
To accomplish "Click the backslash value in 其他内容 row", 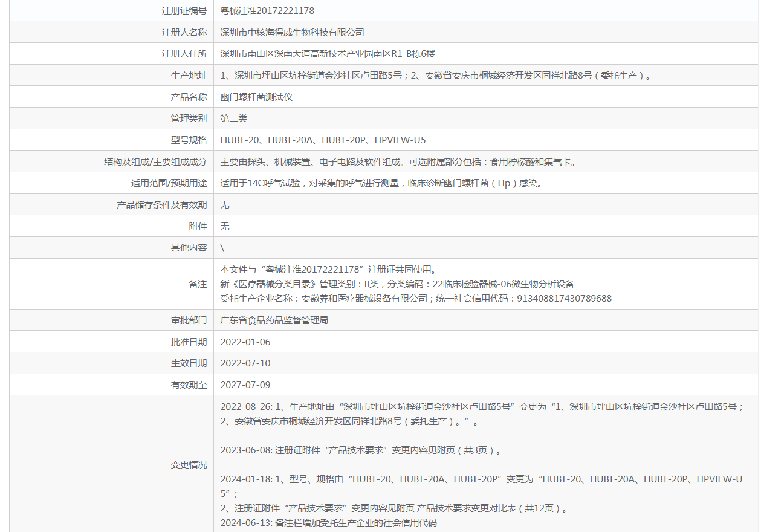I will tap(222, 248).
